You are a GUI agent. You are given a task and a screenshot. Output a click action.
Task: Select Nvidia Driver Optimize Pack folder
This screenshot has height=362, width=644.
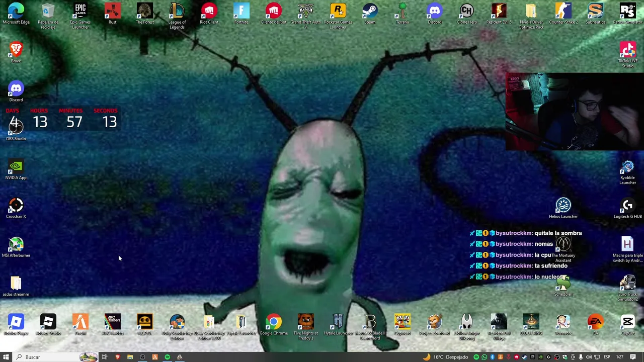(531, 16)
